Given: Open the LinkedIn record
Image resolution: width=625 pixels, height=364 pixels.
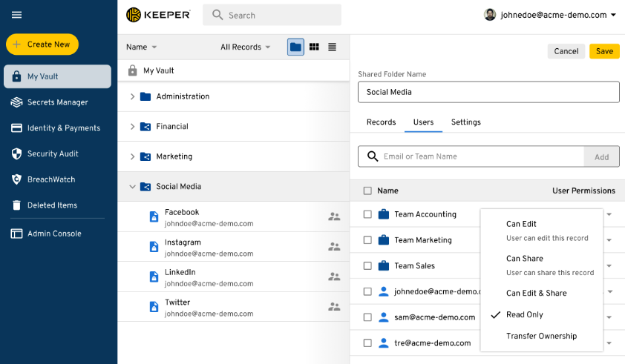Looking at the screenshot, I should tap(234, 277).
